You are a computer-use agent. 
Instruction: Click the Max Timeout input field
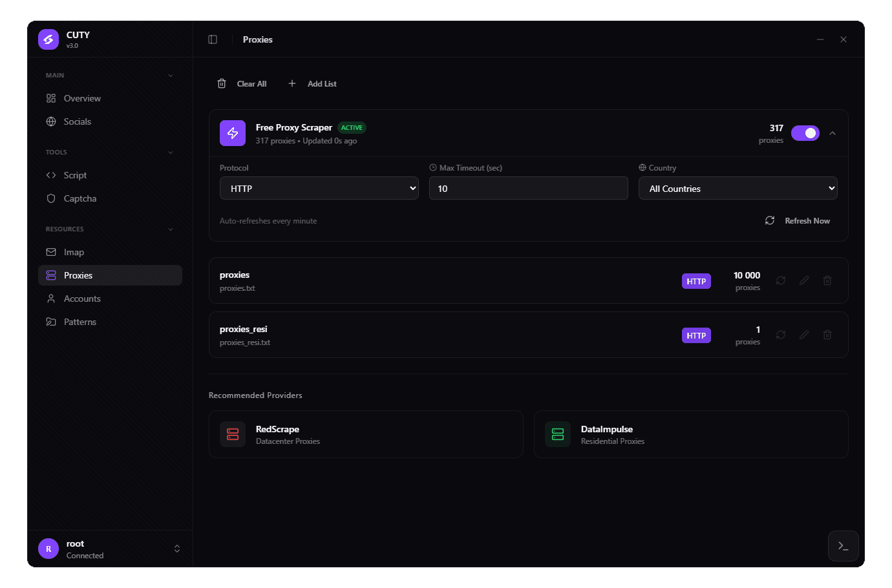pyautogui.click(x=528, y=188)
